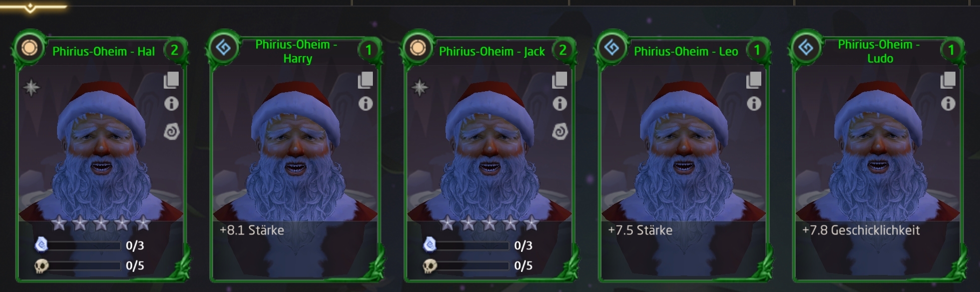Open info icon on Harry card
Image resolution: width=980 pixels, height=292 pixels.
pyautogui.click(x=365, y=104)
